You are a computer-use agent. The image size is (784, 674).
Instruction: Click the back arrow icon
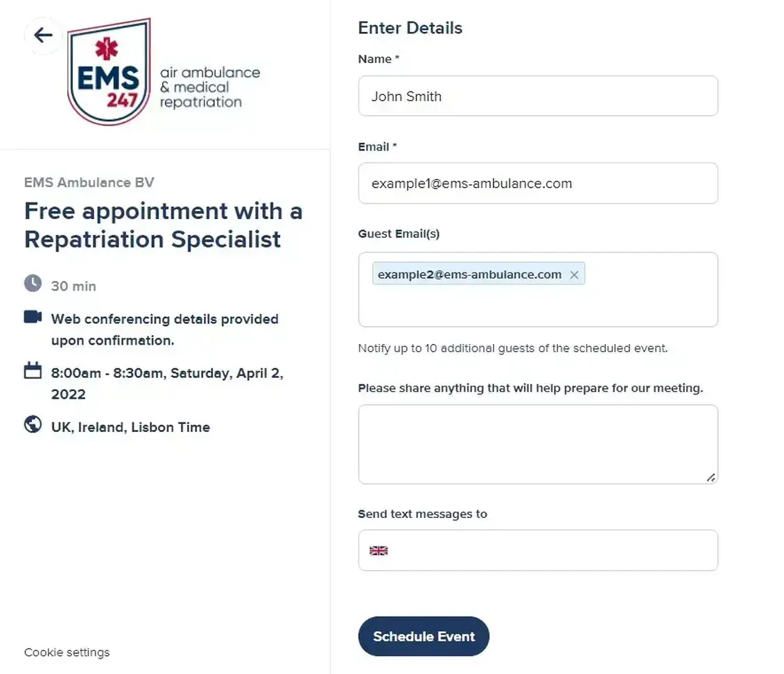(x=43, y=35)
